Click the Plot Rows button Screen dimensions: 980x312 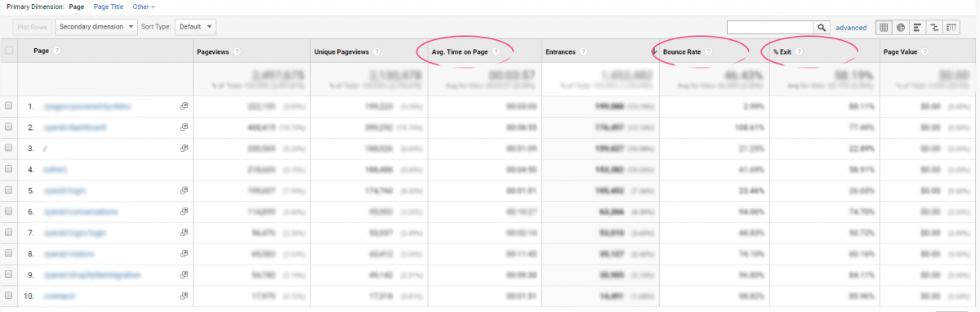33,26
